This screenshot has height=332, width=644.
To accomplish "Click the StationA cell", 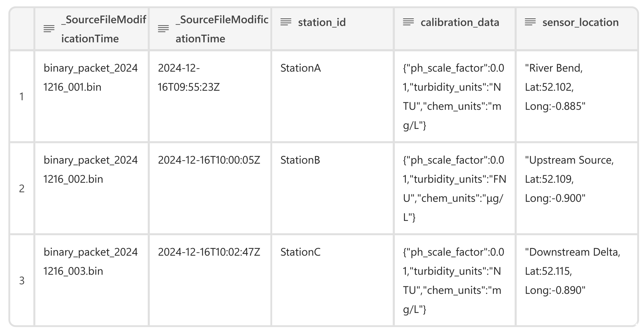I will coord(301,68).
